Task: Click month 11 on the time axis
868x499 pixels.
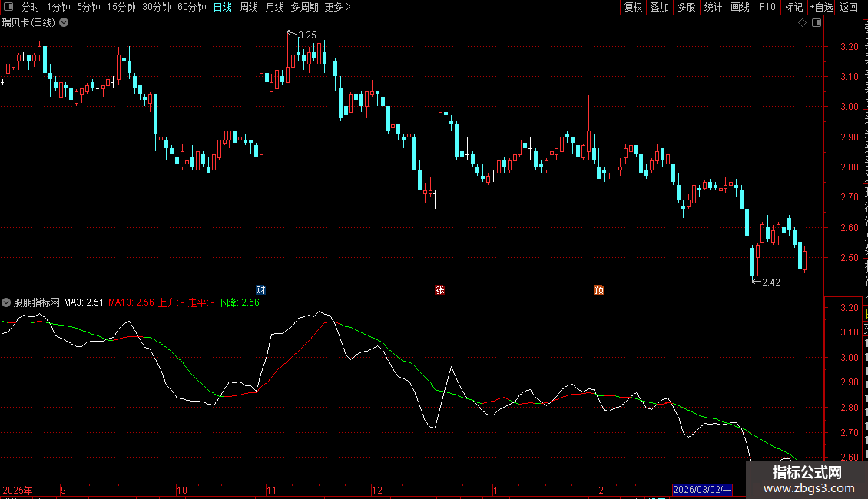Action: pyautogui.click(x=271, y=490)
